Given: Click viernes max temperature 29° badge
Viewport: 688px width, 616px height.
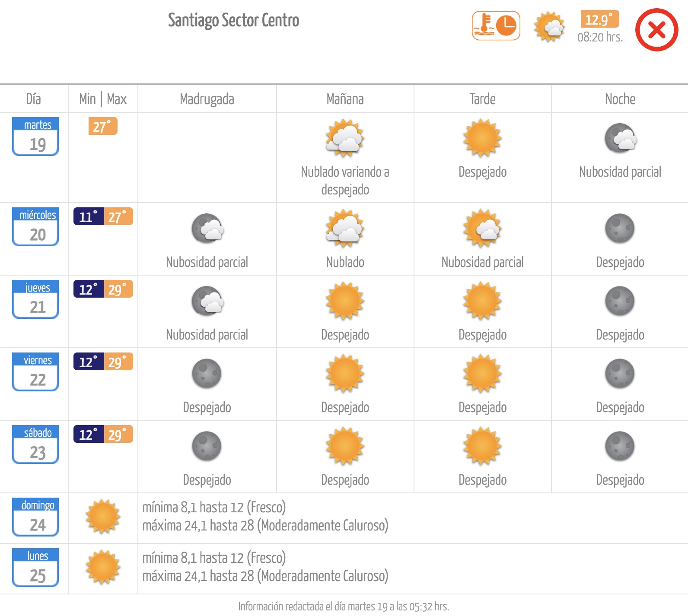Looking at the screenshot, I should (x=118, y=362).
